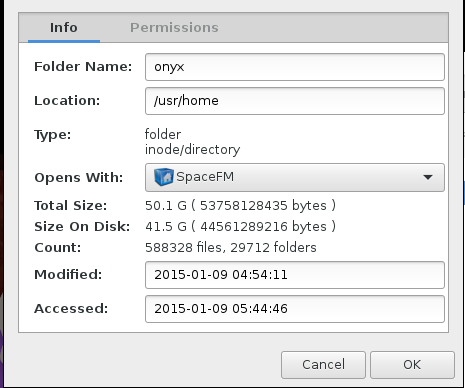
Task: Click the 'Opens With:' label
Action: [x=79, y=178]
